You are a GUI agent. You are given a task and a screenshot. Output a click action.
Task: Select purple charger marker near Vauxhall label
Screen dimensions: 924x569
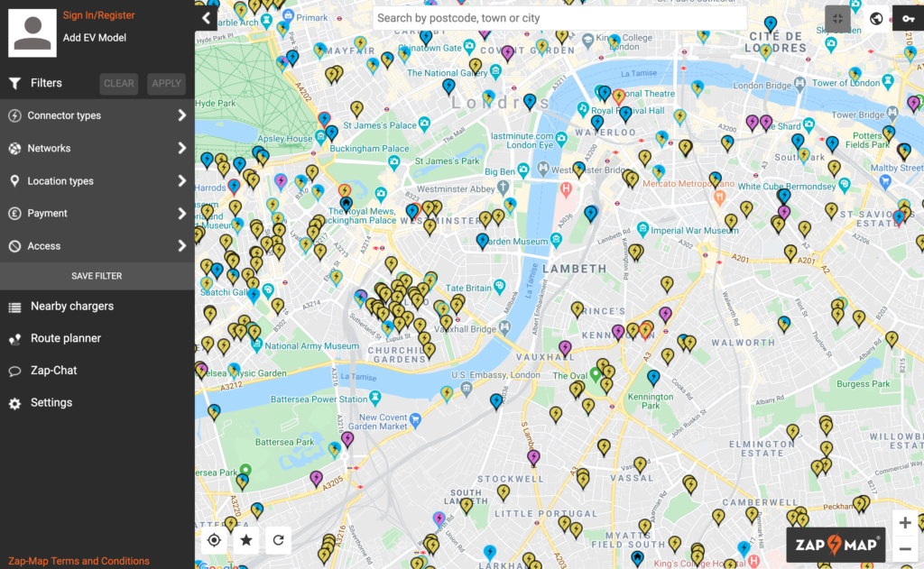point(565,349)
